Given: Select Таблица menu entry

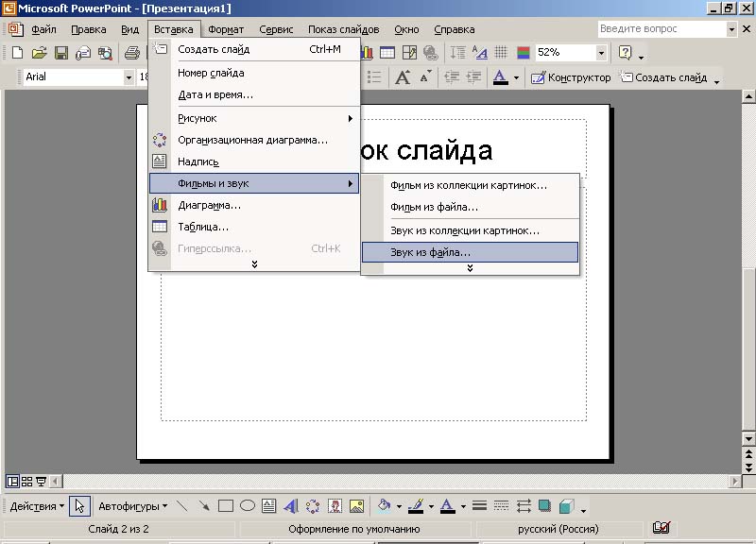Looking at the screenshot, I should [254, 227].
